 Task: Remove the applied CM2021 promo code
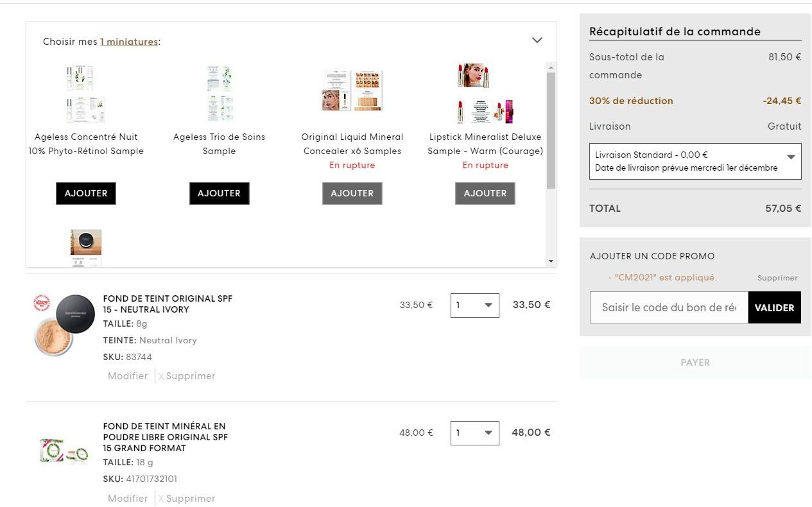777,278
